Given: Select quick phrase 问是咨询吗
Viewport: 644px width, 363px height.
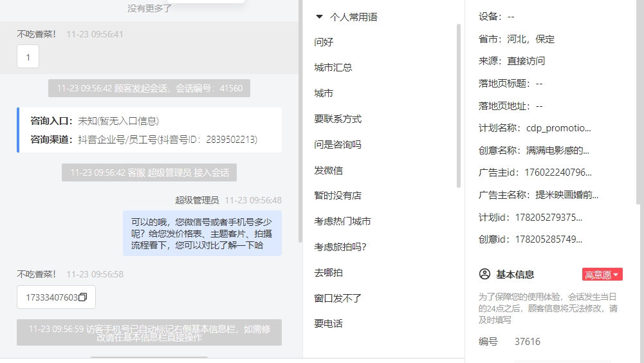Looking at the screenshot, I should pos(338,145).
